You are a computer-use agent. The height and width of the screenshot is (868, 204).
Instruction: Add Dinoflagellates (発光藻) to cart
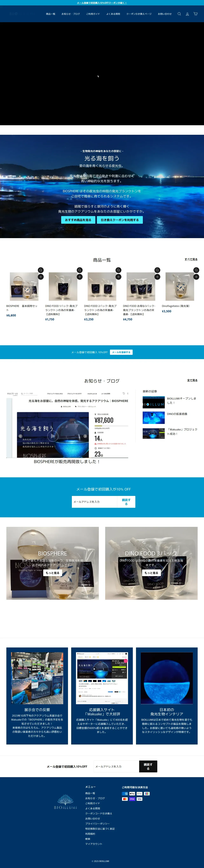(196, 277)
